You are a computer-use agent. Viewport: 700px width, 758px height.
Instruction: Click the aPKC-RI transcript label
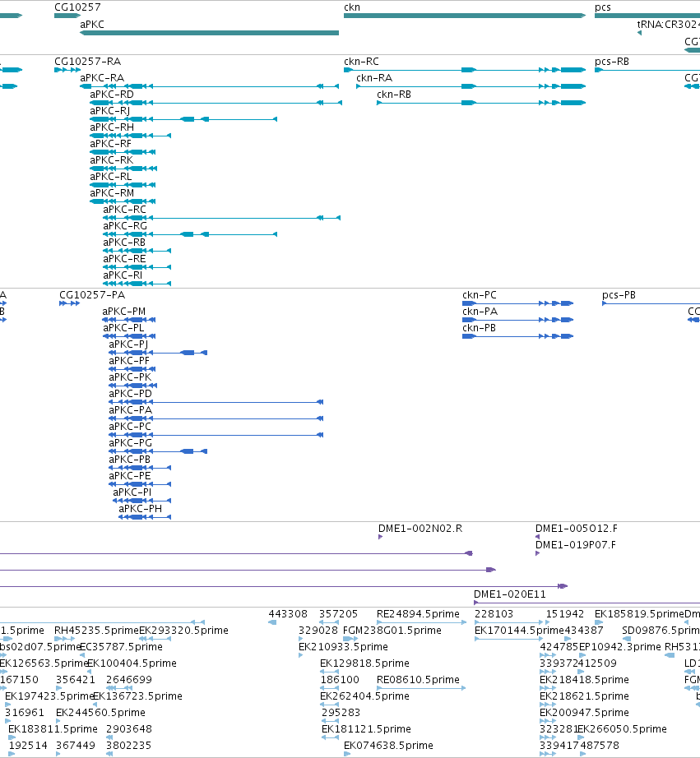(x=123, y=275)
